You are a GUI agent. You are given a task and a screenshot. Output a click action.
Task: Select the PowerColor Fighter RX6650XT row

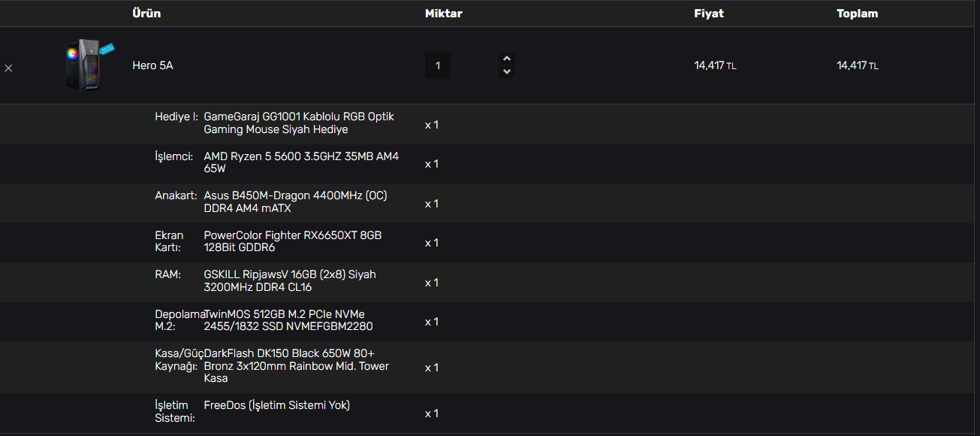(x=490, y=243)
